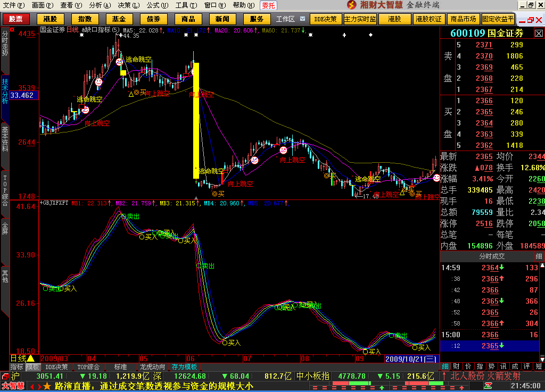
Task: Select the 短 tab in quote panel
Action: point(539,366)
